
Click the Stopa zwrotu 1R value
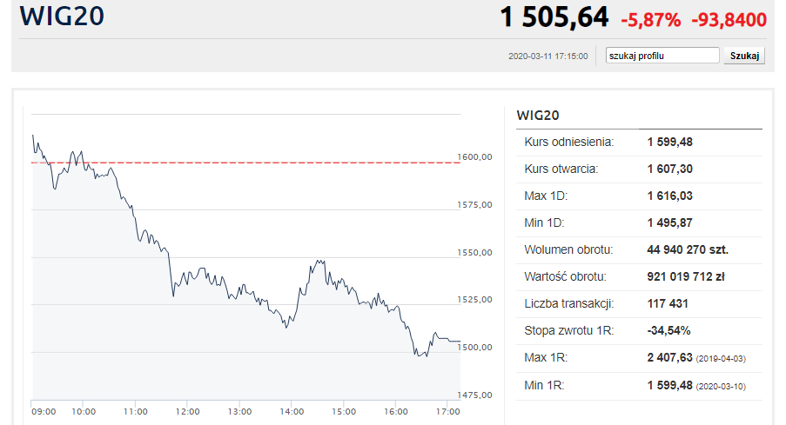669,331
